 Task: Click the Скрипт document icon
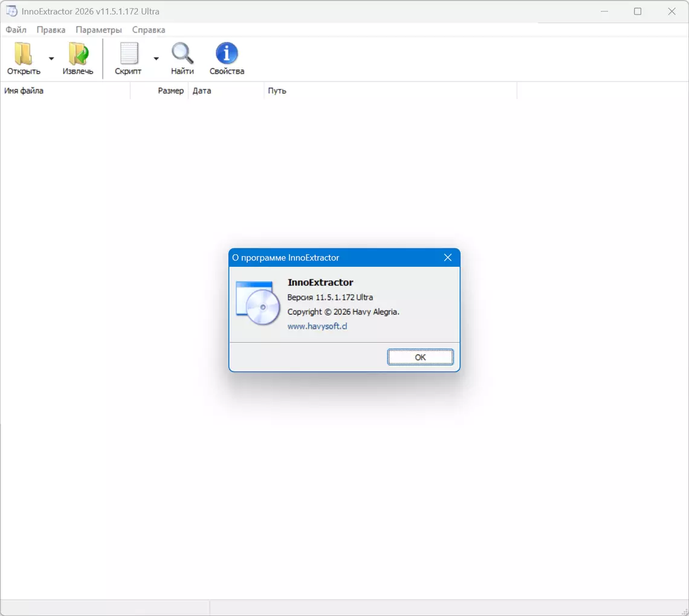tap(128, 54)
